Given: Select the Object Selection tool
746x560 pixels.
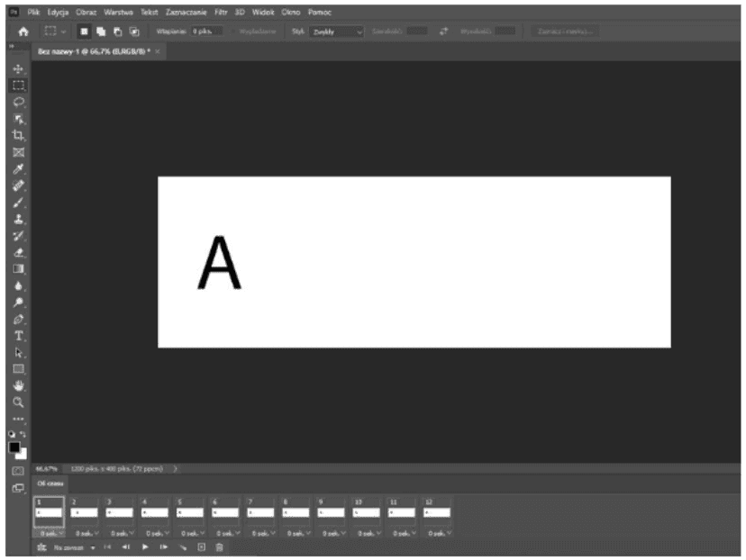Looking at the screenshot, I should tap(18, 119).
